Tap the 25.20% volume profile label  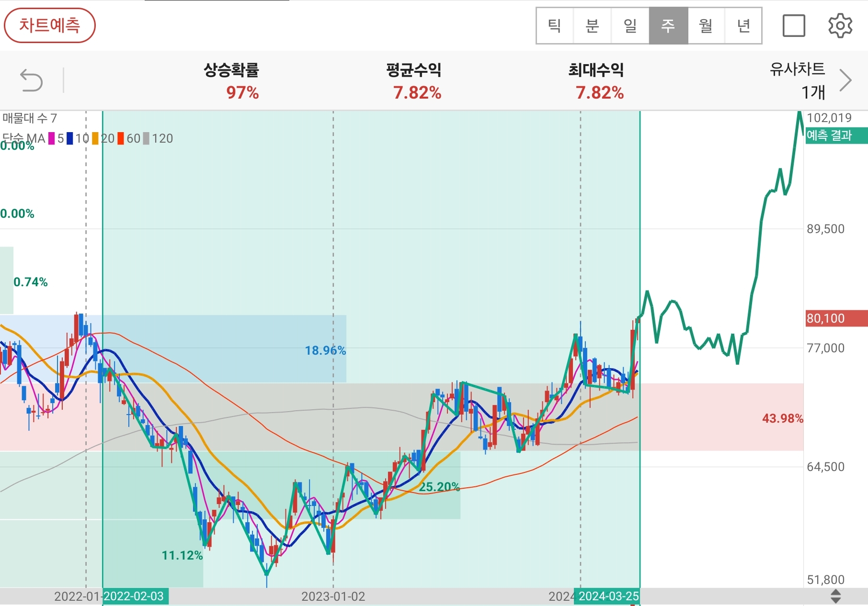[x=439, y=487]
